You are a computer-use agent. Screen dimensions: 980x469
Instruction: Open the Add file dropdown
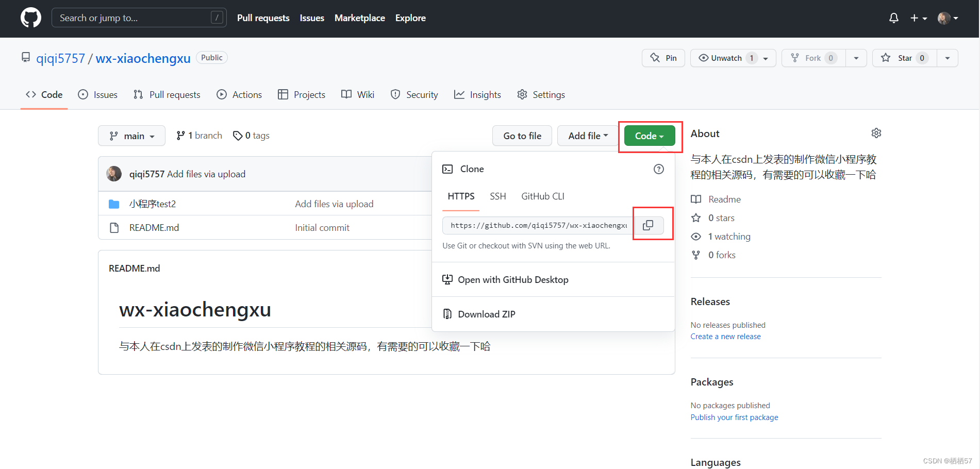[588, 136]
